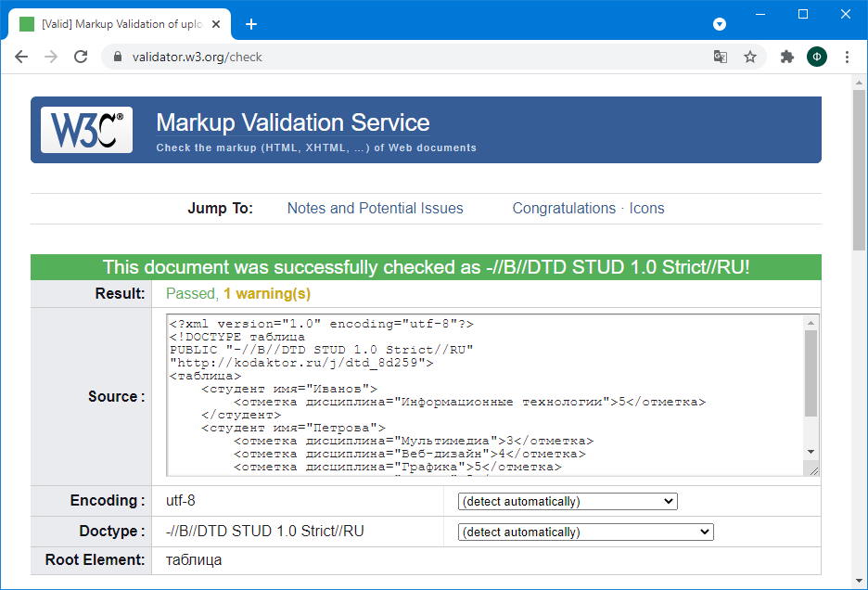Screen dimensions: 868x590
Task: Bookmark this page with the star icon
Action: tap(750, 57)
